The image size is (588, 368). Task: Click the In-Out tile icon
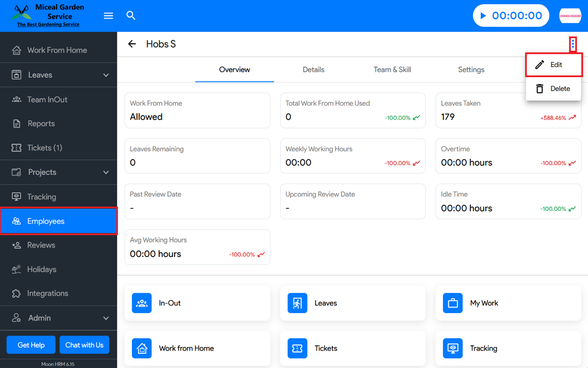pos(142,303)
